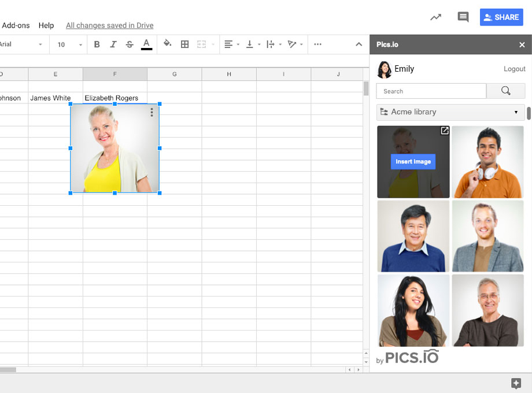Collapse the toolbar with the up chevron
This screenshot has width=532, height=393.
pyautogui.click(x=359, y=44)
